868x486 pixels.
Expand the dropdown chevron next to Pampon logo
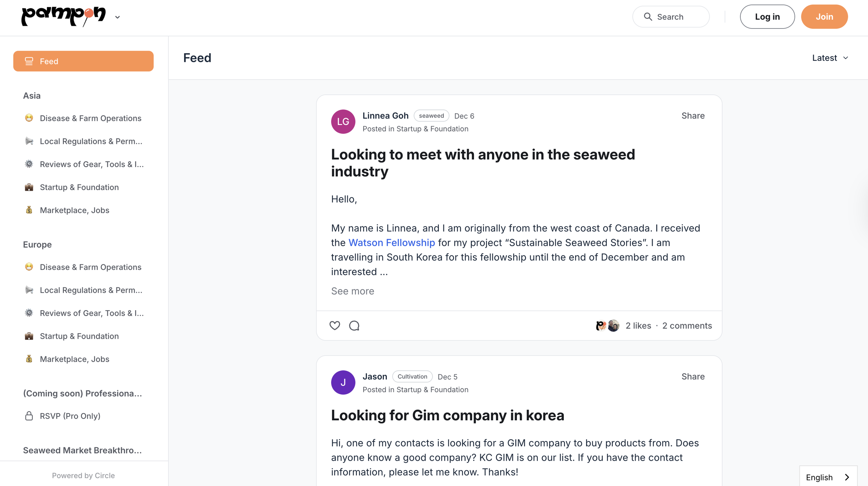[118, 17]
